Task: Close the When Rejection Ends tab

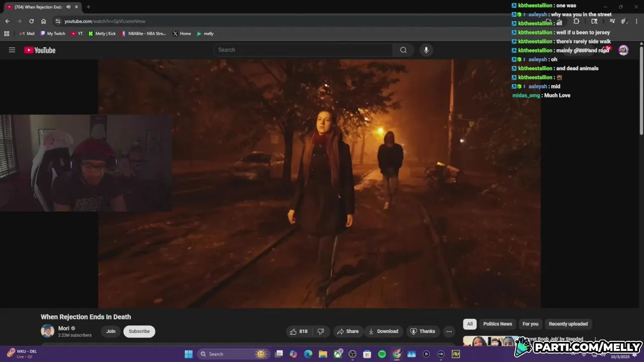Action: click(76, 7)
